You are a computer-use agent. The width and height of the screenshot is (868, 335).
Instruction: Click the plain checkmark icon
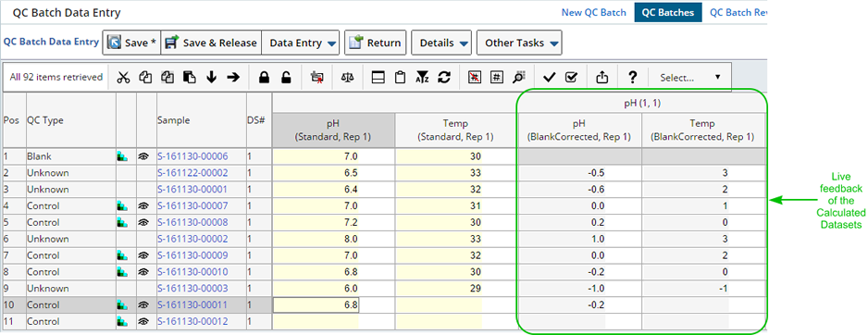tap(549, 78)
